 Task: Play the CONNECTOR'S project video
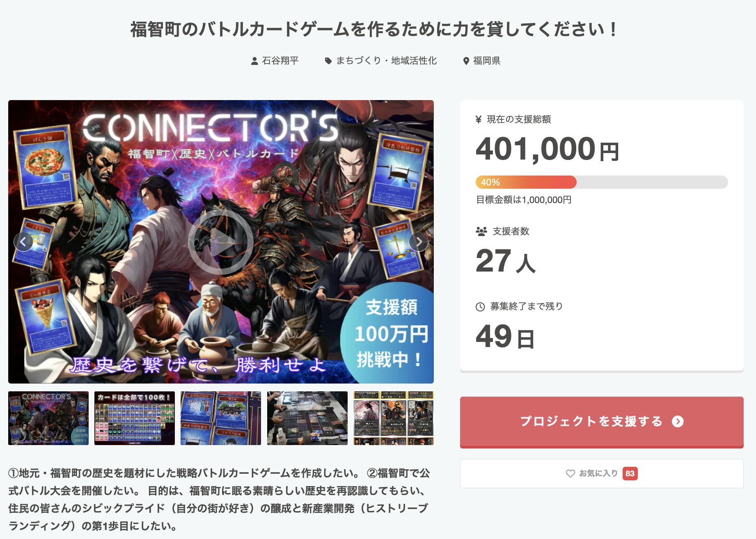click(x=221, y=242)
